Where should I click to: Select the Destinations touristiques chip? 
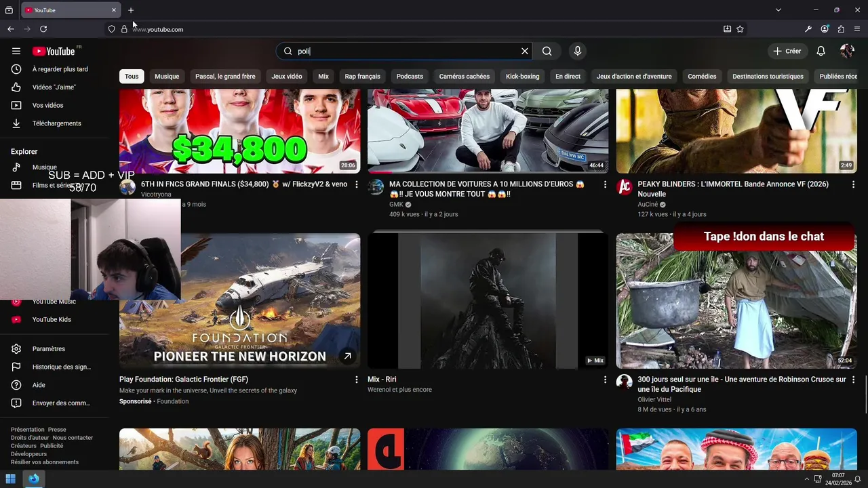768,77
